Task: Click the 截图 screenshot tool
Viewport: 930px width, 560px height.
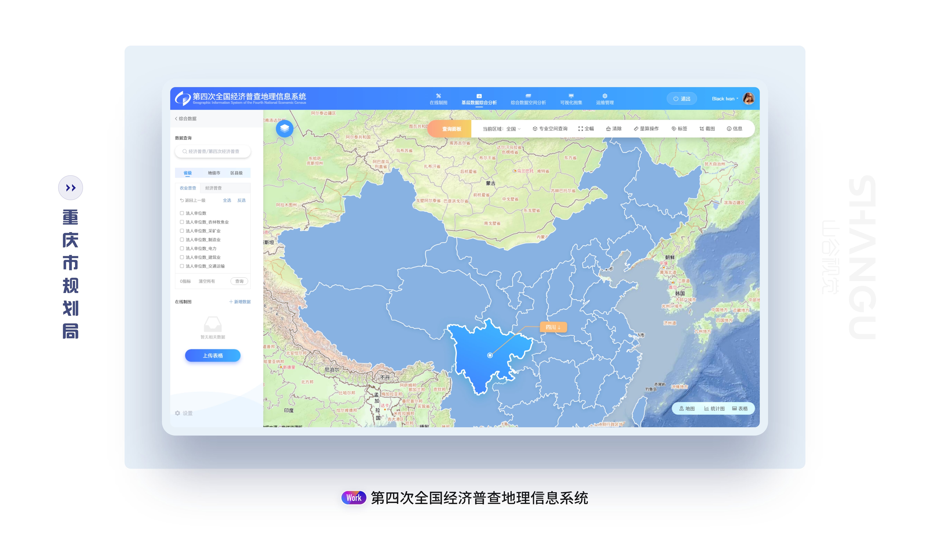Action: click(707, 129)
